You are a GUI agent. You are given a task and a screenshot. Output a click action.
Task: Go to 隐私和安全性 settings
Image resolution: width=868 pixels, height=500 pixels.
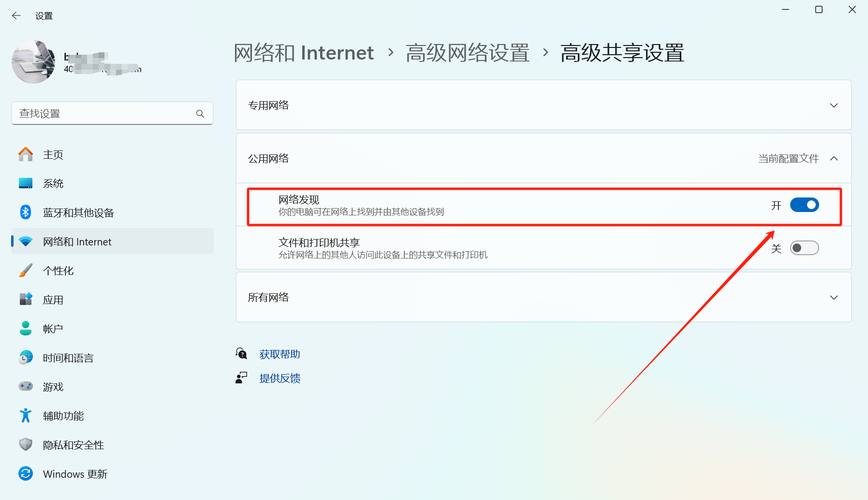point(113,445)
